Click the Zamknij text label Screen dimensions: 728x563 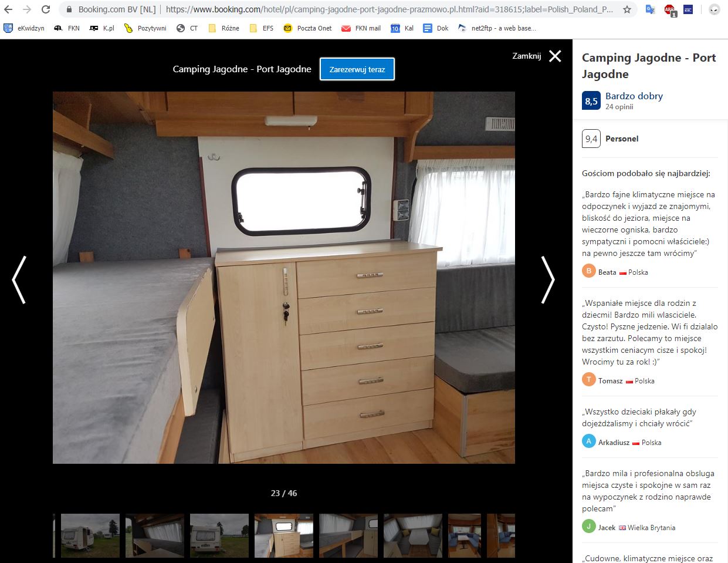click(526, 56)
